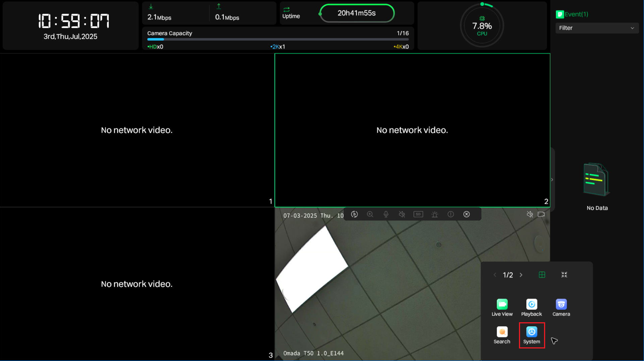644x361 pixels.
Task: Click the Omada T50 1.0_E144 camera label
Action: (313, 353)
